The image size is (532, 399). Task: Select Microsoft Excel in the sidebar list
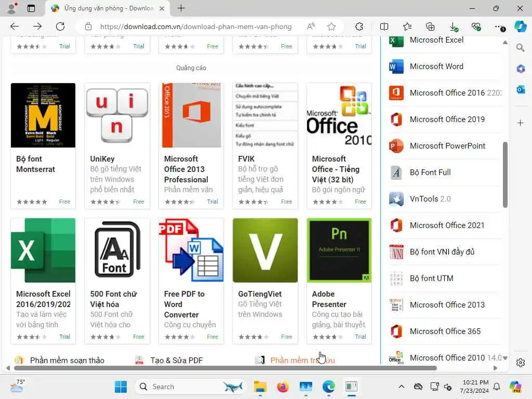(436, 40)
